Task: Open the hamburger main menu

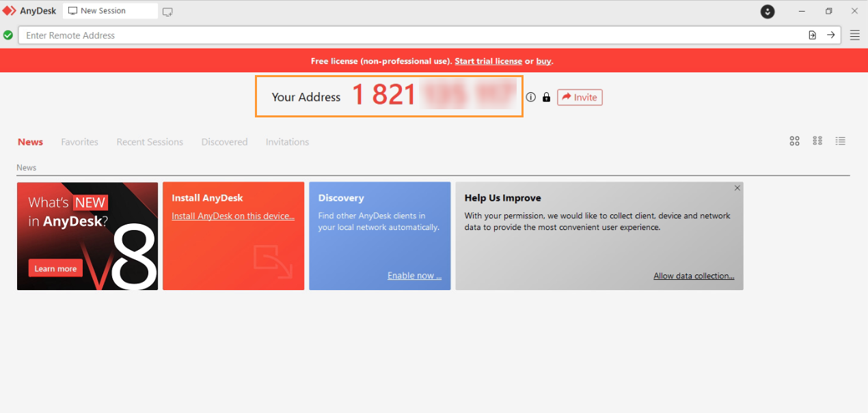Action: coord(854,35)
